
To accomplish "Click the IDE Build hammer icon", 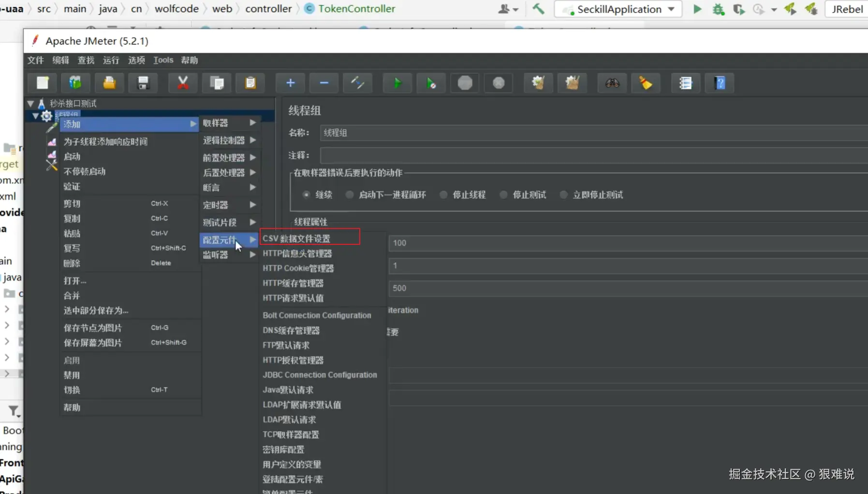I will click(538, 9).
